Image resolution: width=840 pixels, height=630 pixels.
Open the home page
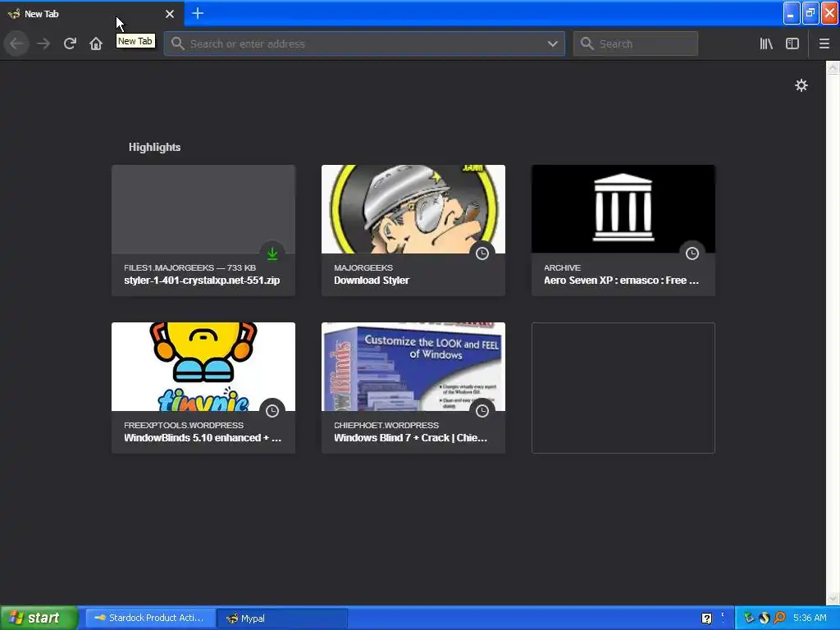(x=96, y=43)
